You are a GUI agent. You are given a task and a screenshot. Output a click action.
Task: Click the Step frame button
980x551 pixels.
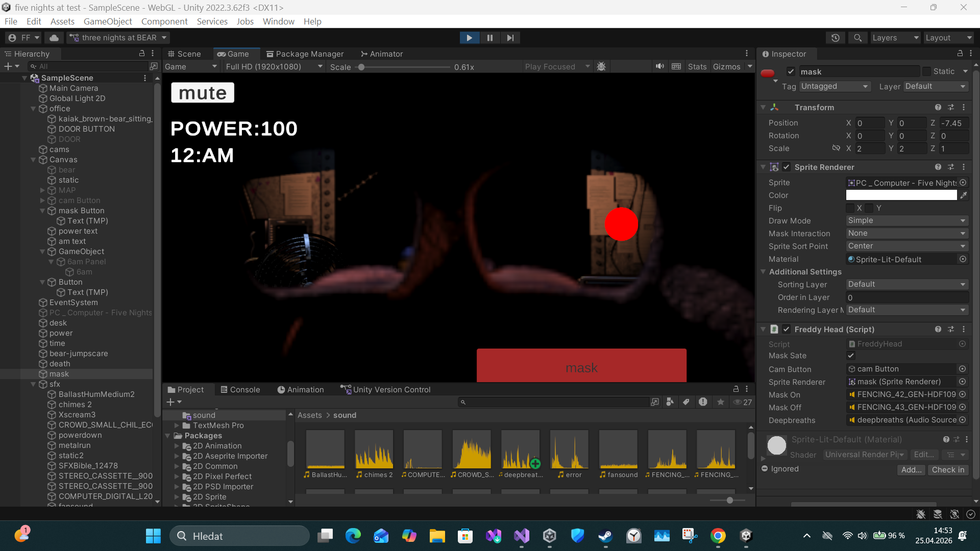(x=510, y=38)
